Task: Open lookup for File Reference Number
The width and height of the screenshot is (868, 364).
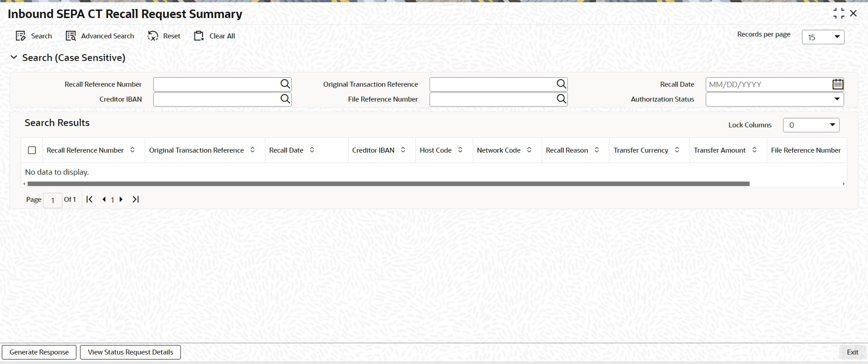Action: [x=561, y=99]
